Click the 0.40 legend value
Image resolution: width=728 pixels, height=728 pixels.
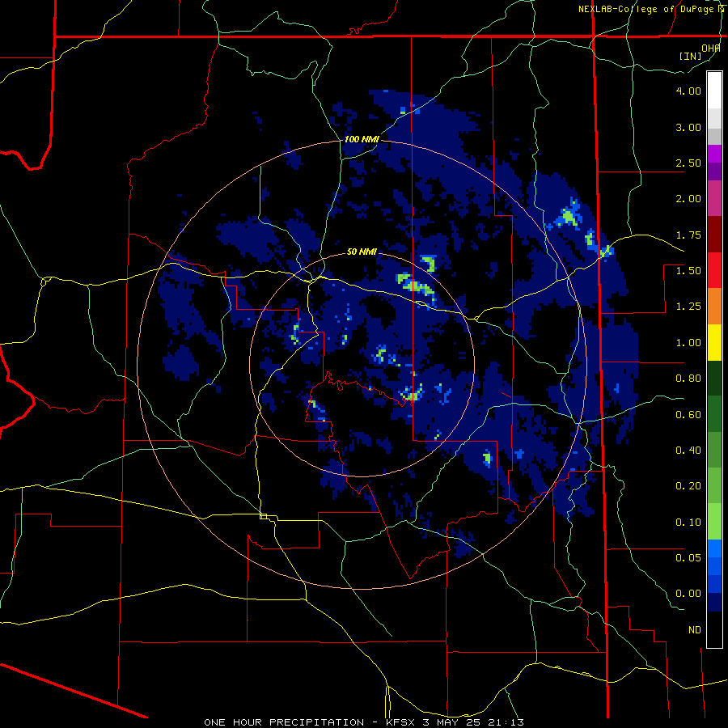coord(688,451)
